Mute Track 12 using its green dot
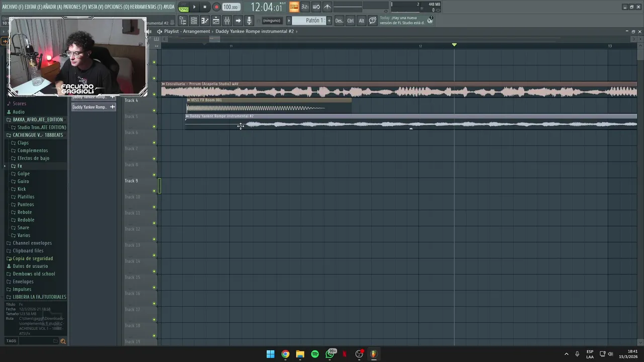The width and height of the screenshot is (644, 362). click(x=154, y=239)
